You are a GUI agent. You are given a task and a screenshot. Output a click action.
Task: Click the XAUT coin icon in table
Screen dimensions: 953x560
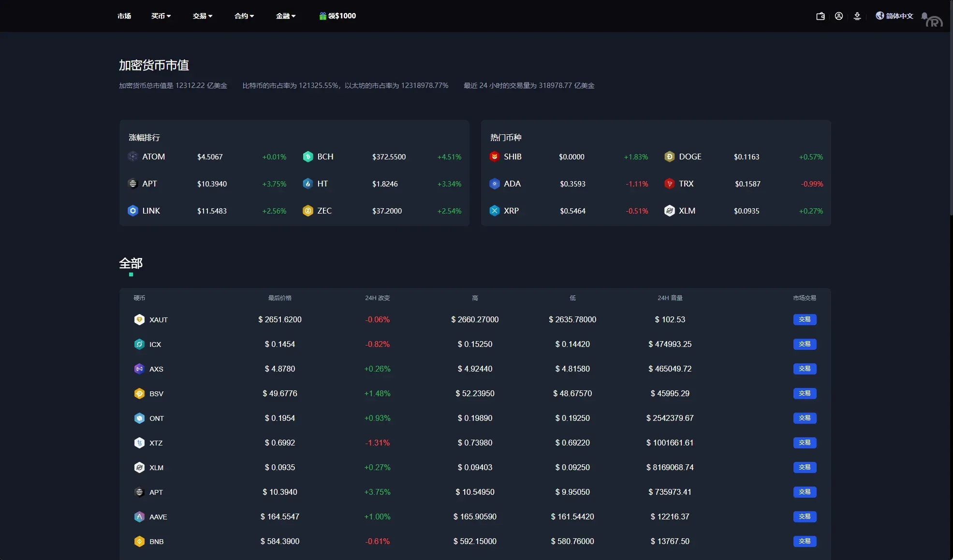click(x=139, y=319)
